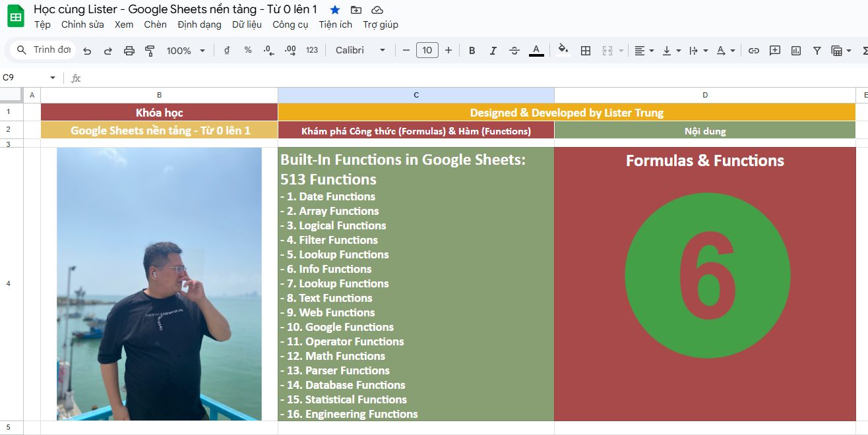Select 'Google Sheets nền tảng - Từ 0 lên 1' cell
Screen dimensions: 868x435
click(x=159, y=130)
